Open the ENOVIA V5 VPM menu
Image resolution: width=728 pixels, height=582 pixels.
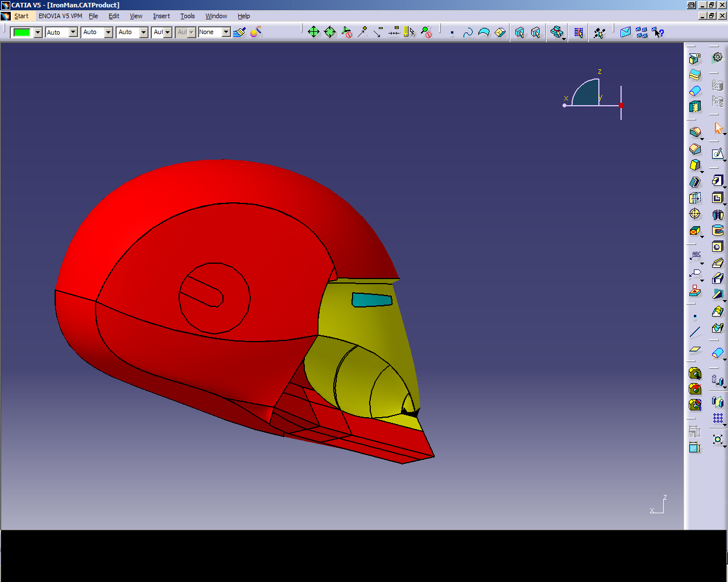point(60,16)
